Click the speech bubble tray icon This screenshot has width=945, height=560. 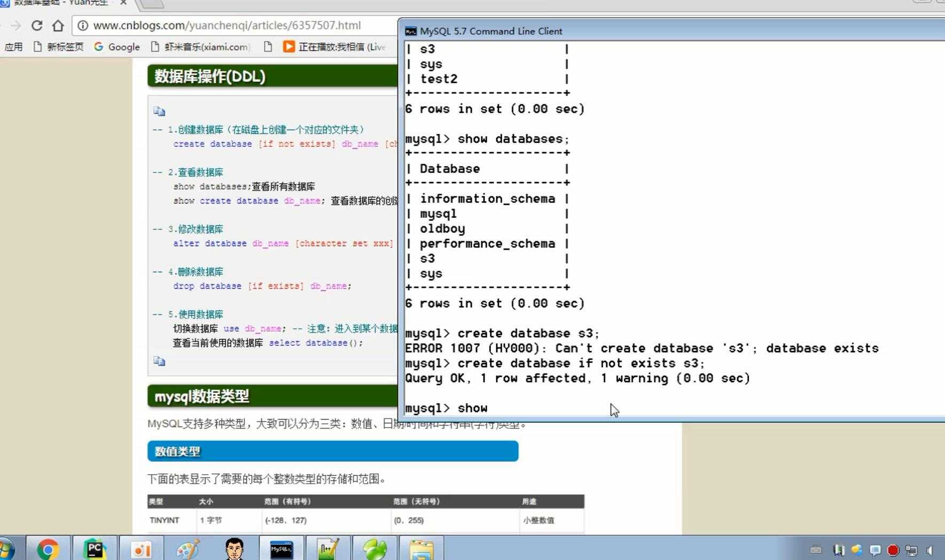pyautogui.click(x=875, y=550)
